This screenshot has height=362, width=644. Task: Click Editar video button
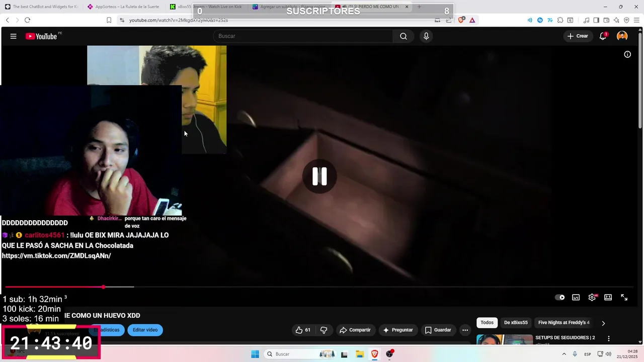click(x=145, y=330)
